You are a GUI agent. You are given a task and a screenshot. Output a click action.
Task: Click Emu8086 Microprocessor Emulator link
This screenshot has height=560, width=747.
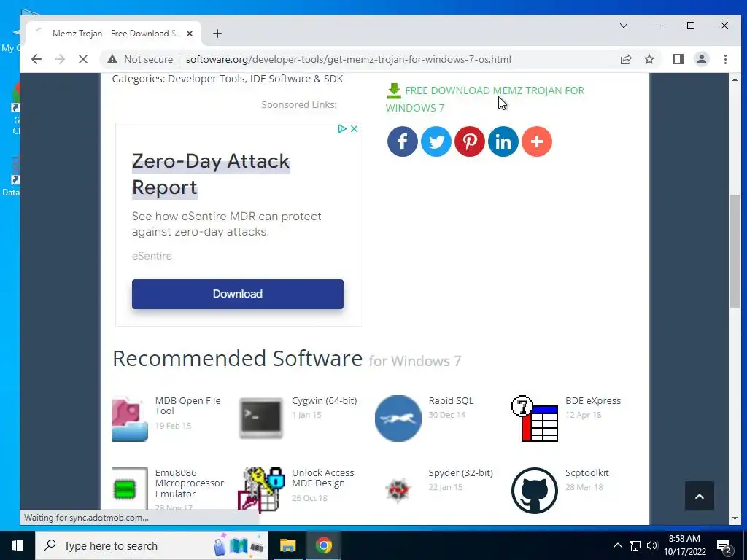189,483
